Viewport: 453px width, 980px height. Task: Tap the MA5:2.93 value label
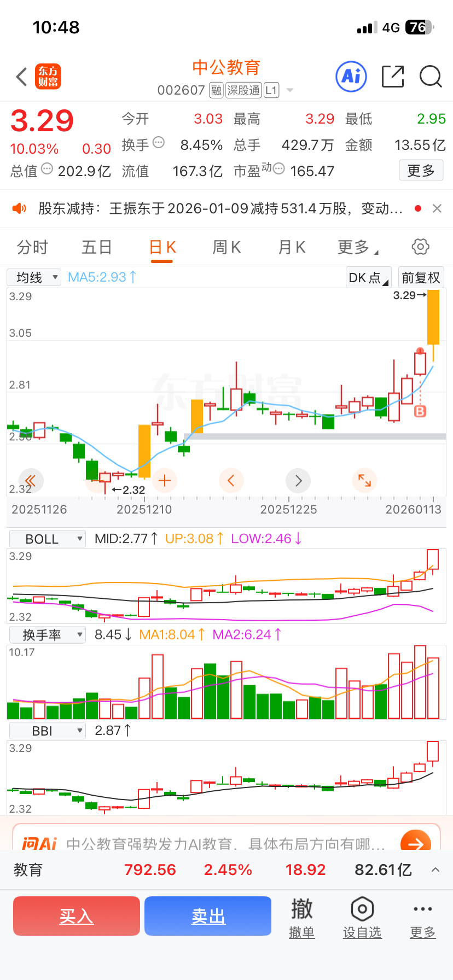pyautogui.click(x=102, y=277)
